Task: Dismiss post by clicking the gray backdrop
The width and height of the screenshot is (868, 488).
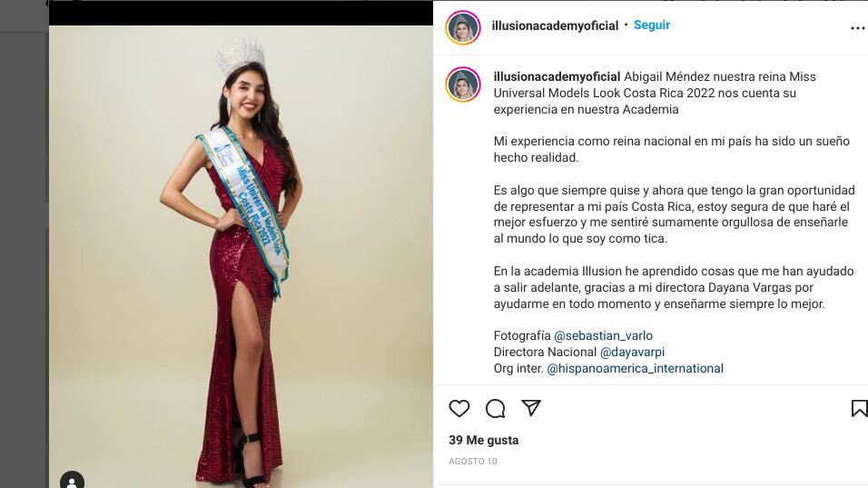Action: click(x=23, y=273)
